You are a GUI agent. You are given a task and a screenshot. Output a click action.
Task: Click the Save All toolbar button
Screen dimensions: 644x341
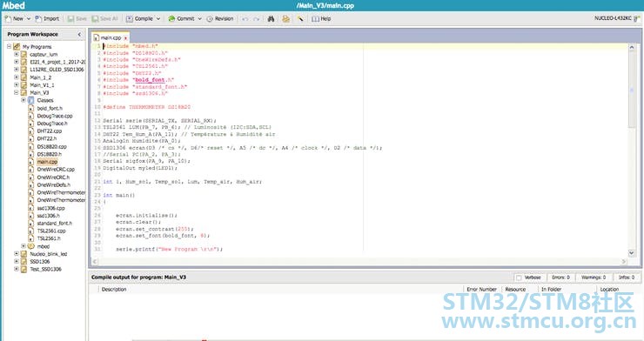(104, 19)
